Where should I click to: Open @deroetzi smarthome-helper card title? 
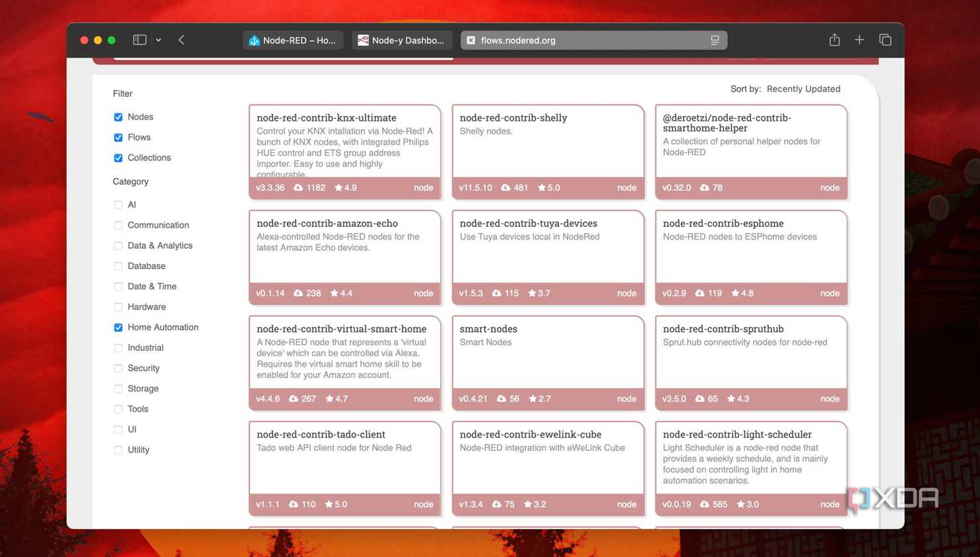(727, 123)
